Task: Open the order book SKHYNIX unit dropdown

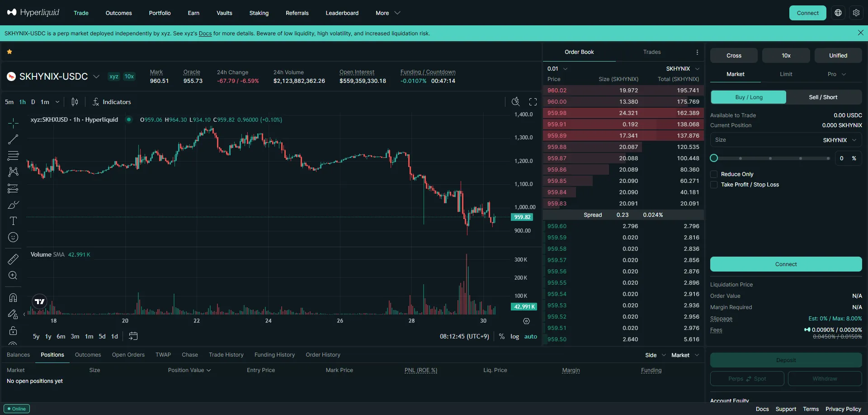Action: pyautogui.click(x=683, y=69)
